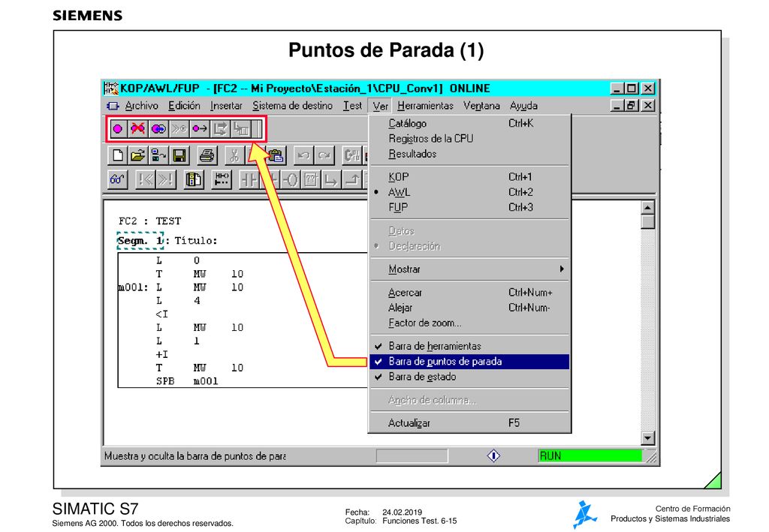Viewport: 769px width, 532px height.
Task: Save with the floppy disk icon
Action: click(179, 156)
